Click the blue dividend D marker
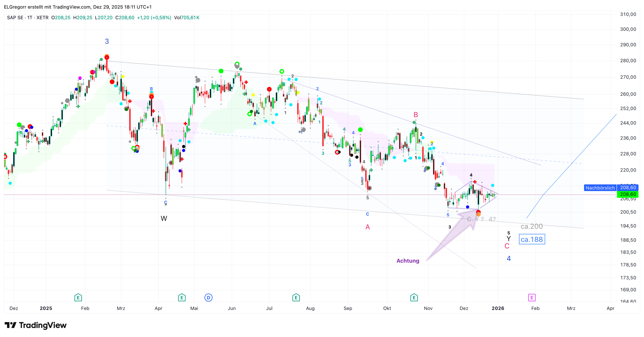Image resolution: width=644 pixels, height=337 pixels. (x=208, y=298)
